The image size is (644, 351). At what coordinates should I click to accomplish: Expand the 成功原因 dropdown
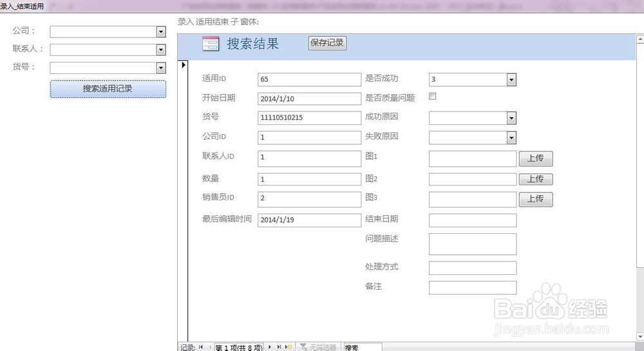coord(511,119)
